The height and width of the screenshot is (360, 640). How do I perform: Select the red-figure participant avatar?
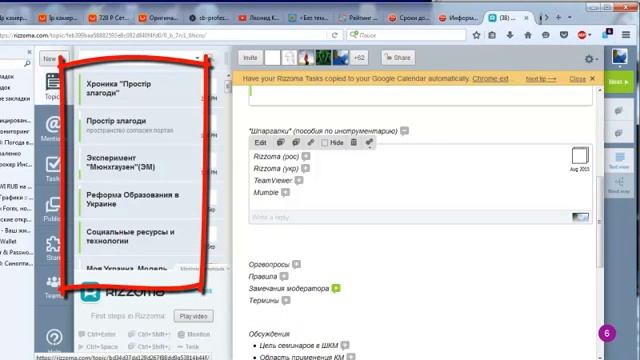[307, 58]
